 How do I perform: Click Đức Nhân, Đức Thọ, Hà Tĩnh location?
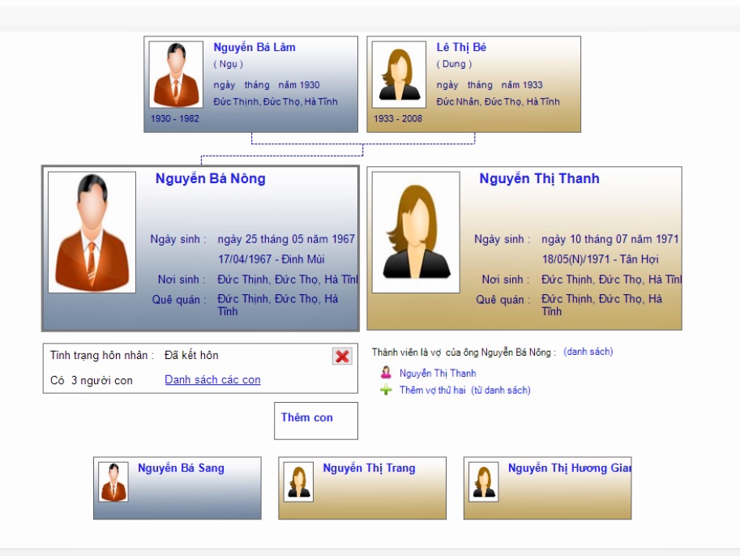(498, 101)
